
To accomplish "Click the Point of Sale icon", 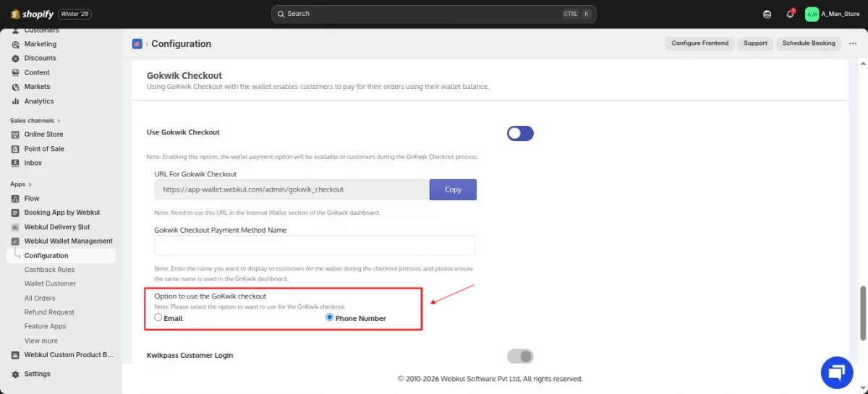I will coord(16,149).
